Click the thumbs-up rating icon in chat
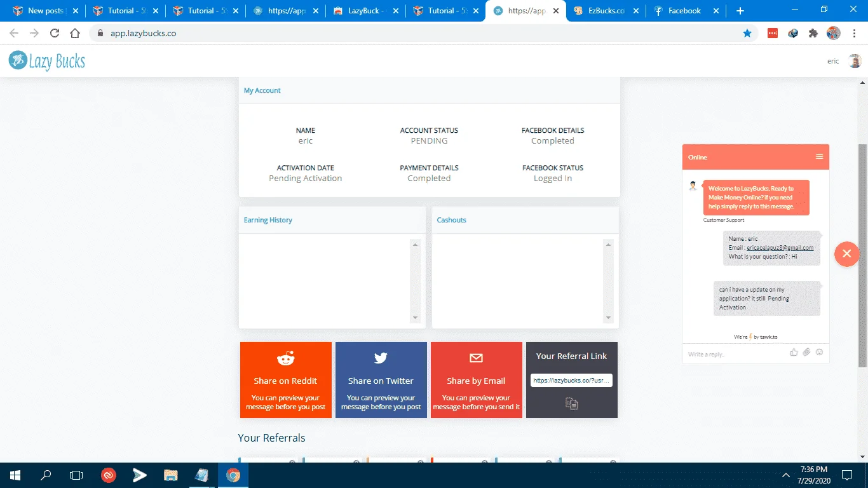 coord(794,352)
